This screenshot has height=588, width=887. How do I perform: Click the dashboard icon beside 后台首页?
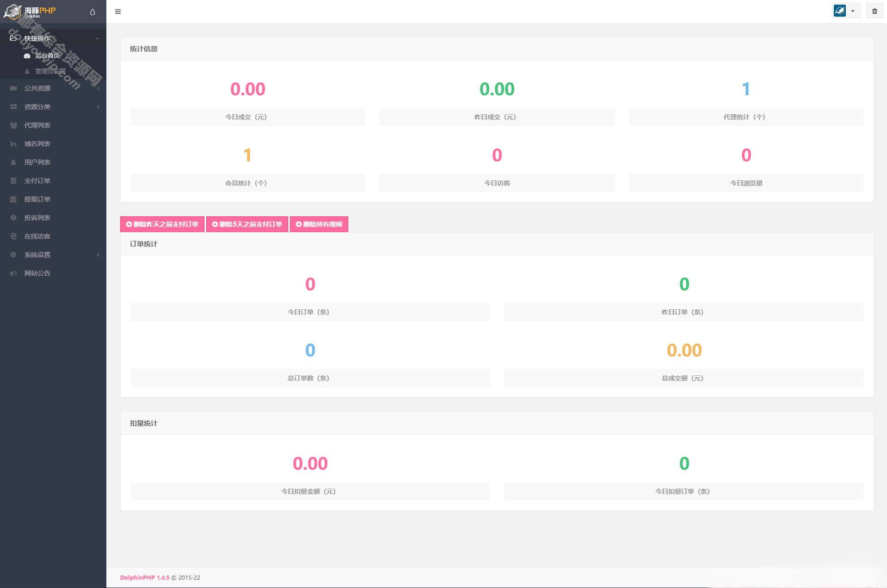pos(27,56)
